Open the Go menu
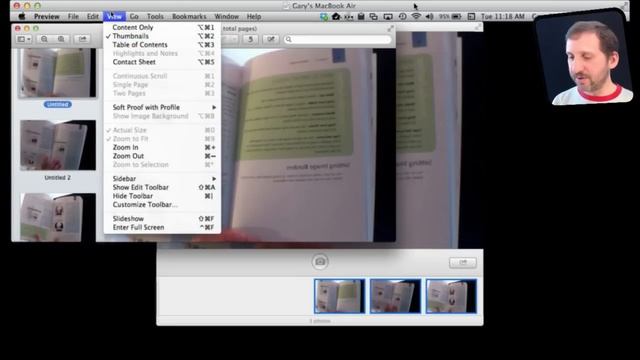The height and width of the screenshot is (360, 640). click(x=134, y=16)
